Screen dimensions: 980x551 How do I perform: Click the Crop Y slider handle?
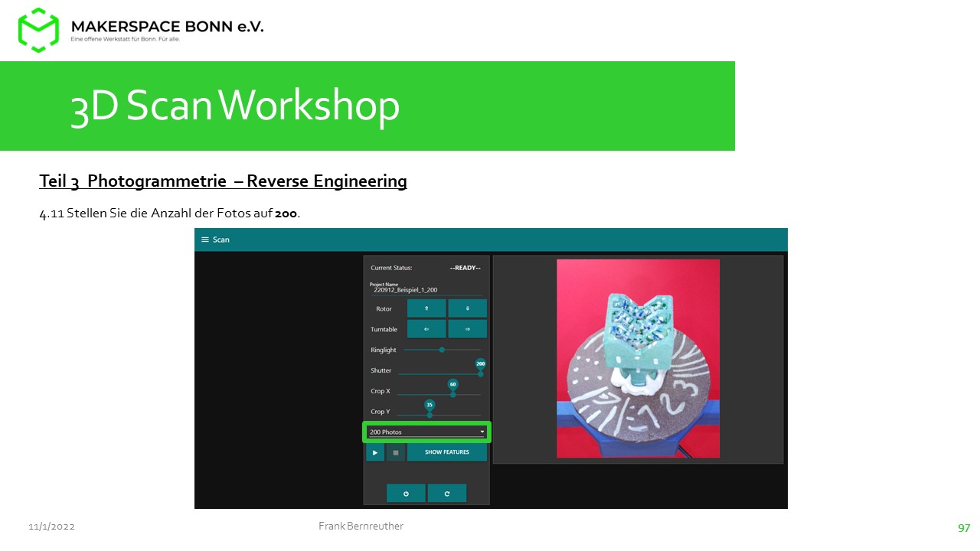point(430,415)
